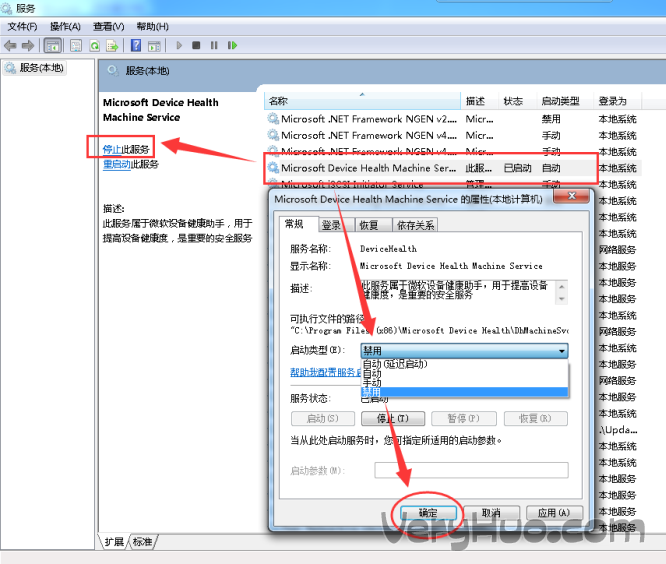
Task: Click the action pane toggle toolbar icon
Action: point(154,46)
